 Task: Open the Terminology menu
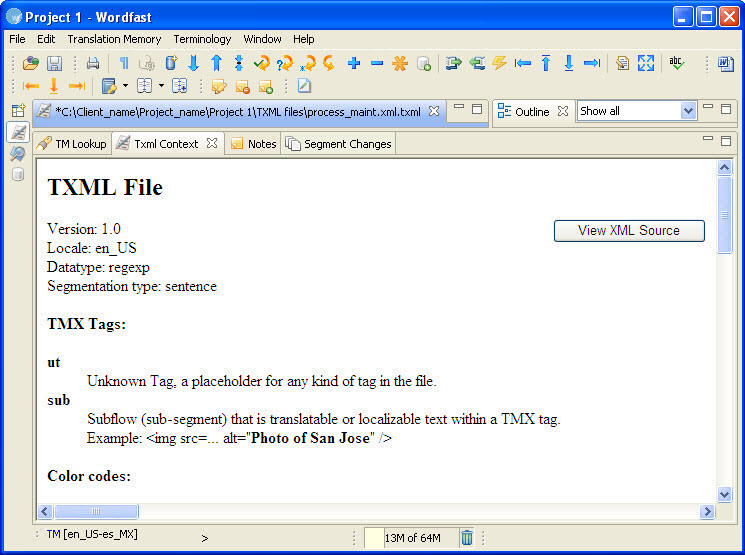click(x=202, y=39)
